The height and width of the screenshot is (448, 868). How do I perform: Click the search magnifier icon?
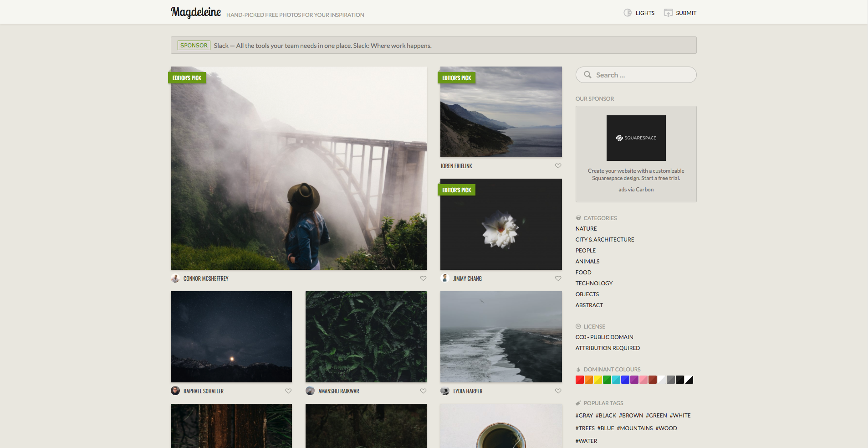[x=587, y=75]
